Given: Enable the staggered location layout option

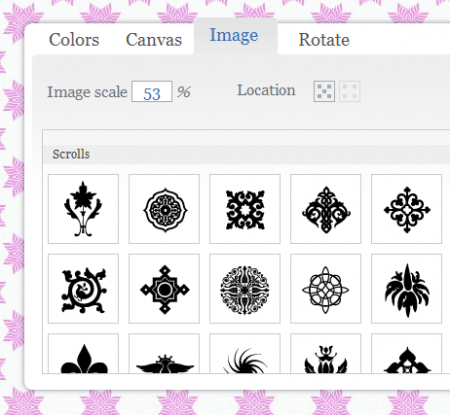Looking at the screenshot, I should point(324,91).
